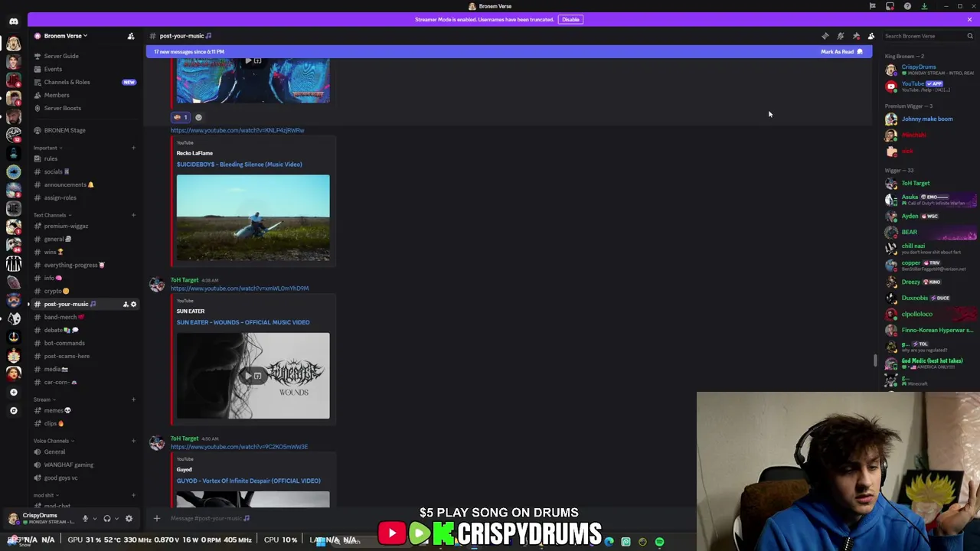Open GUYOD Vortex Of Infinite Despair link

tap(248, 481)
